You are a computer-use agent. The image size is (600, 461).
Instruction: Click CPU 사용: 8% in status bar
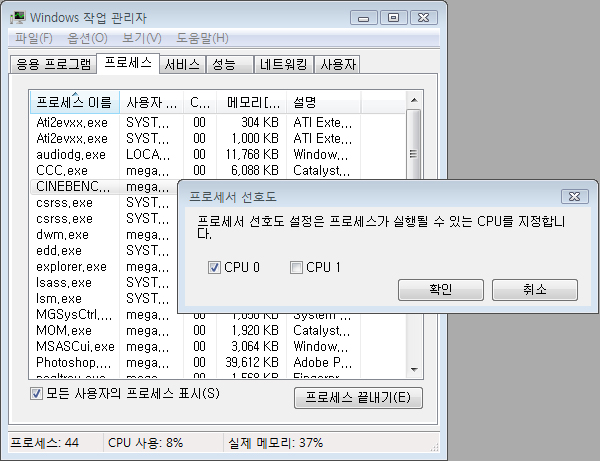click(145, 443)
